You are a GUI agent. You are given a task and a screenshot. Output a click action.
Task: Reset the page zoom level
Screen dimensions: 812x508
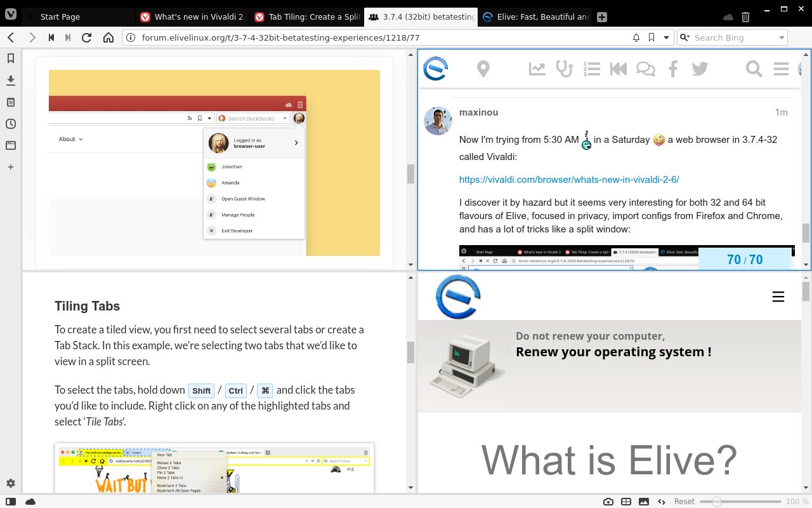pyautogui.click(x=684, y=501)
